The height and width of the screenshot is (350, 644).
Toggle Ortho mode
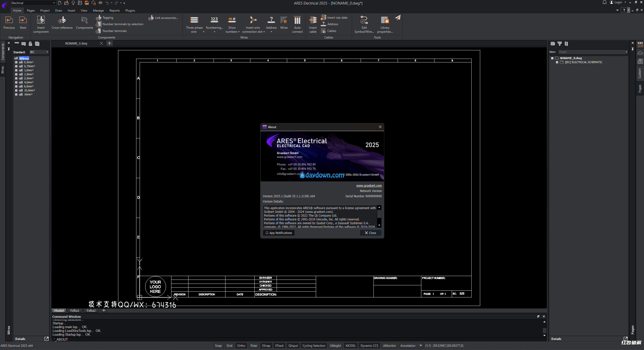[x=241, y=346]
